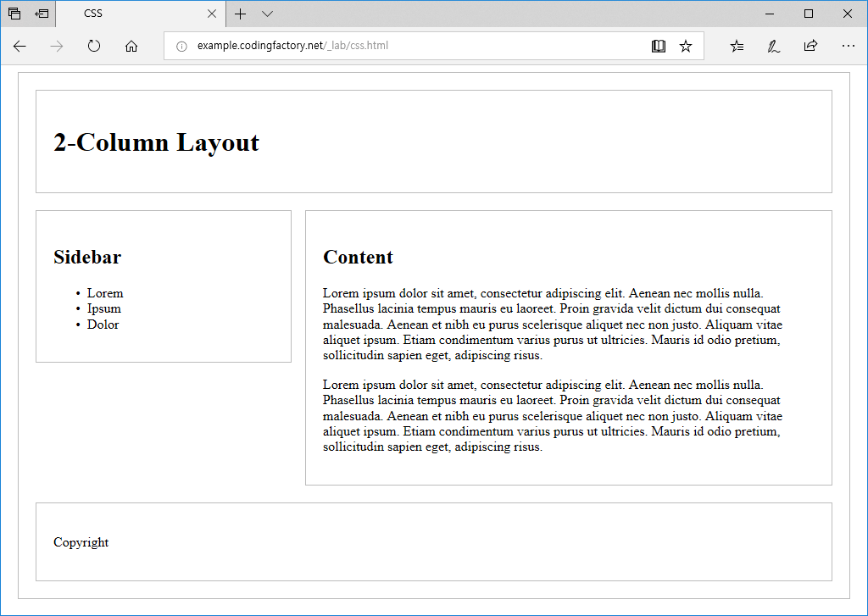Click the Sidebar heading
This screenshot has width=868, height=616.
point(87,257)
